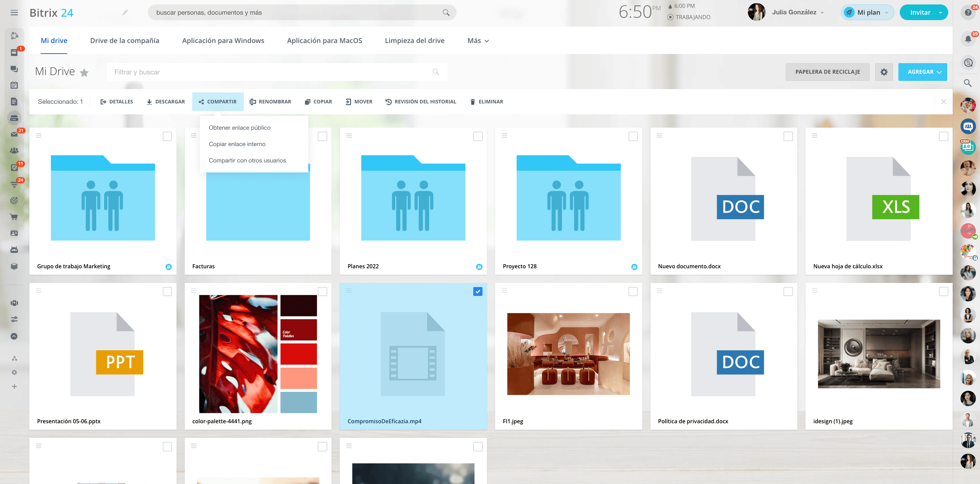Select the Política de privacidad.docx checkbox

(x=788, y=291)
